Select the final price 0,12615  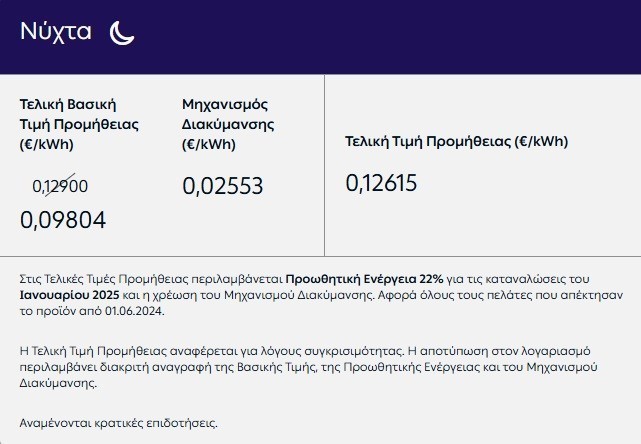[x=381, y=183]
